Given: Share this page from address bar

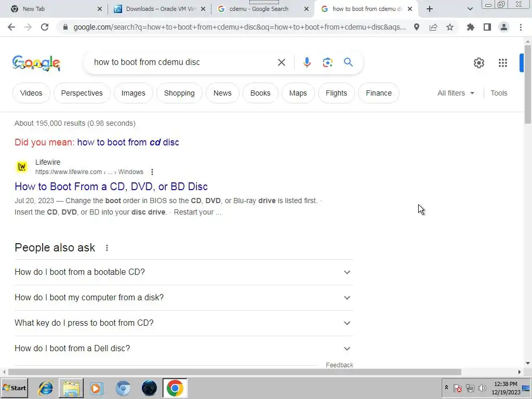Looking at the screenshot, I should coord(433,27).
